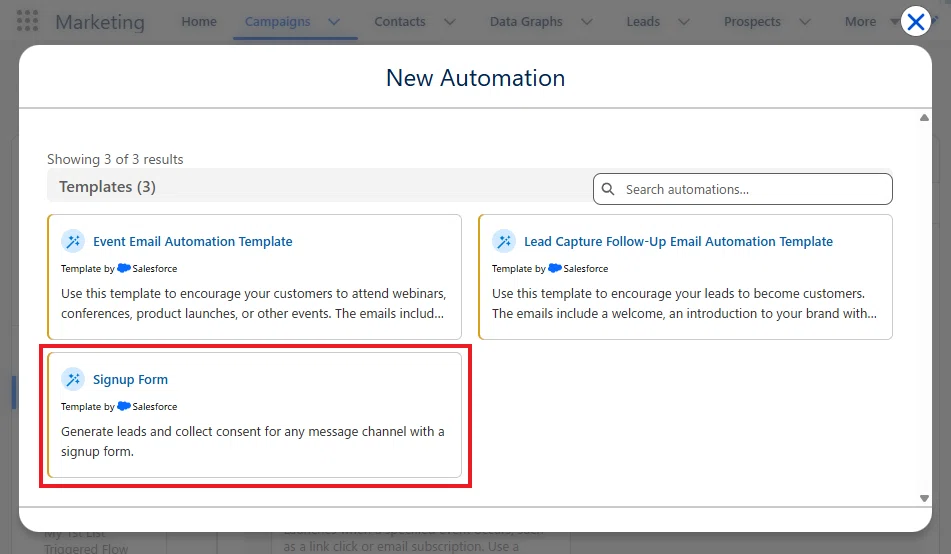Click the dialog scrollbar up arrow
951x554 pixels.
point(924,118)
